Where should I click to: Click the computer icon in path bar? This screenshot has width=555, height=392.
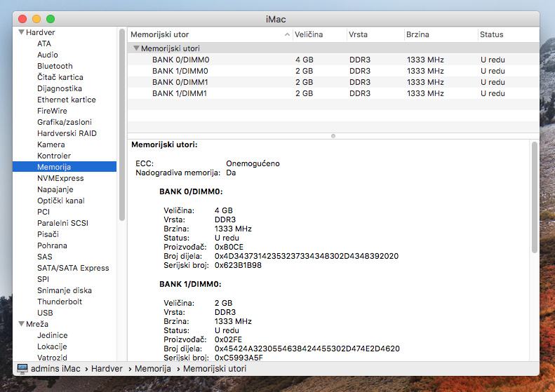[x=22, y=369]
